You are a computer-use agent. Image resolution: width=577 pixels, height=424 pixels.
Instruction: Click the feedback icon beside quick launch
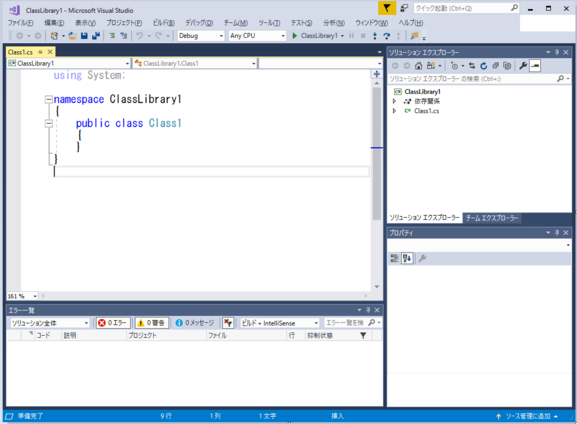click(x=404, y=8)
